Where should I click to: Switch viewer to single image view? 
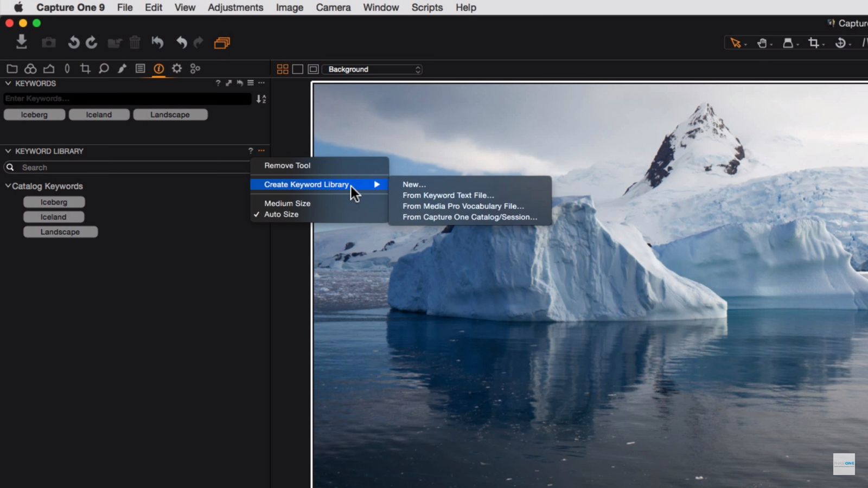click(x=298, y=69)
